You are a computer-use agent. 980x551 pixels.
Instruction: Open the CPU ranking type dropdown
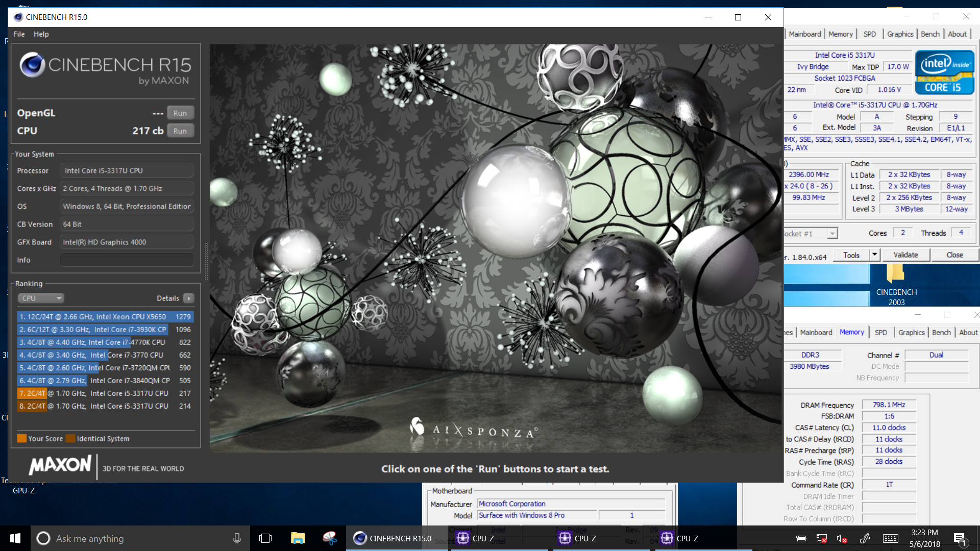coord(41,298)
